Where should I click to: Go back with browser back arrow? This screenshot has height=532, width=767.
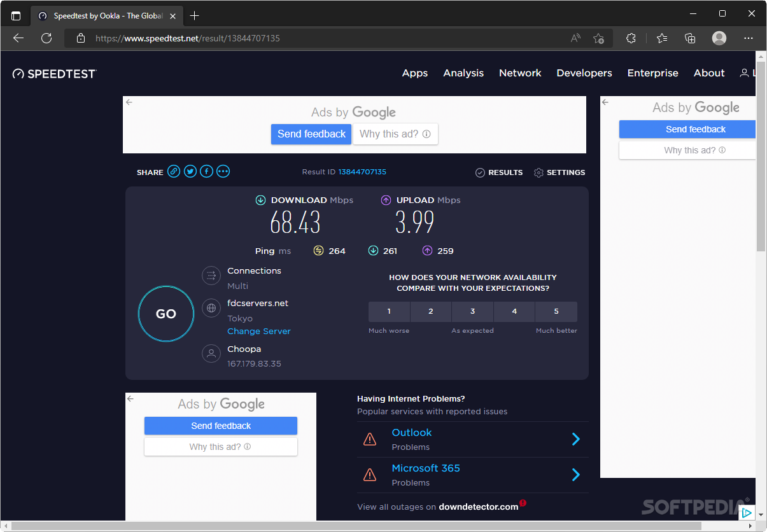tap(18, 38)
